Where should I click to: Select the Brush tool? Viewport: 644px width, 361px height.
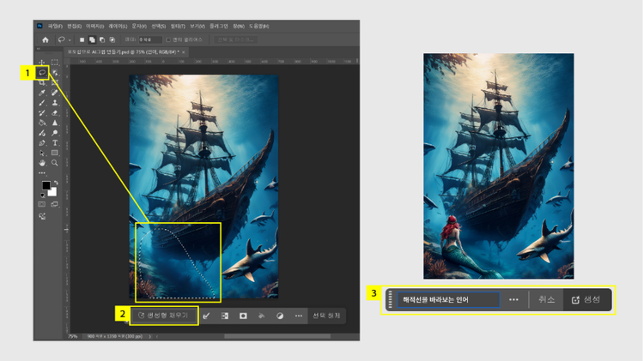[42, 103]
